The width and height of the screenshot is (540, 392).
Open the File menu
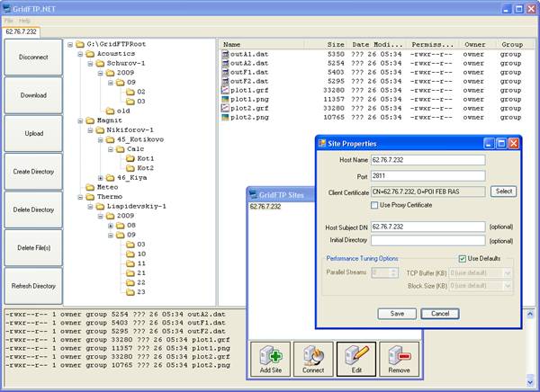pos(9,21)
